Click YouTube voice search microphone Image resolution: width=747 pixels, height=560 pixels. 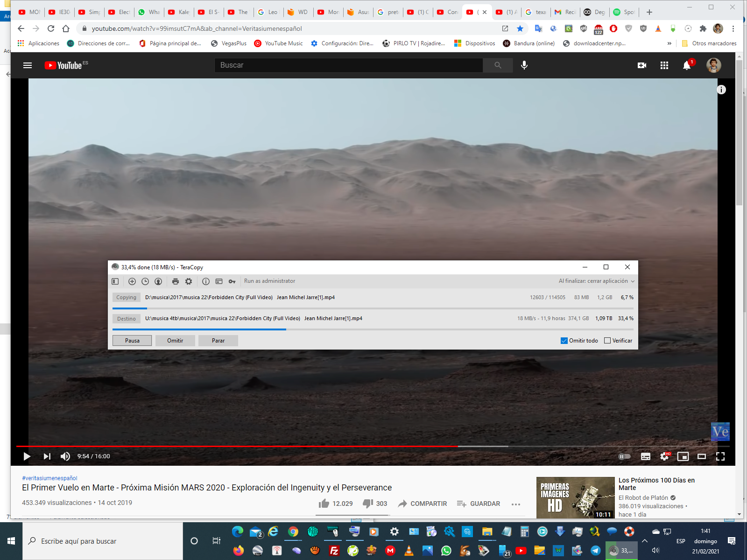pyautogui.click(x=524, y=65)
